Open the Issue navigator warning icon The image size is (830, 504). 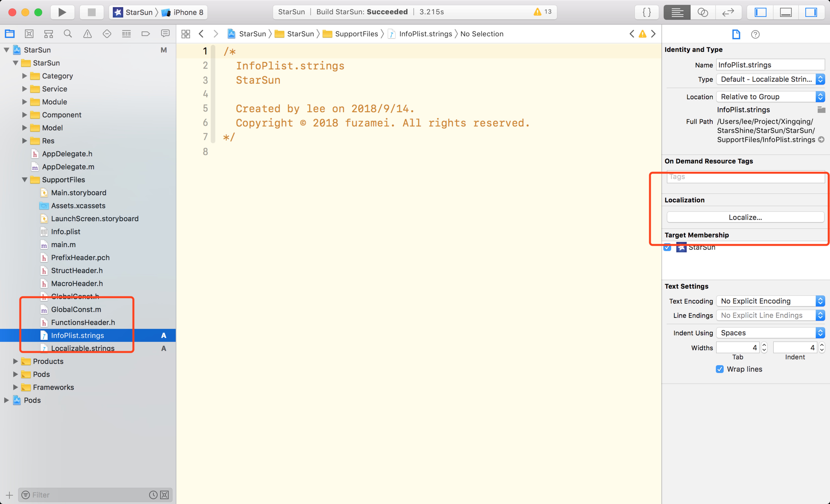[87, 34]
